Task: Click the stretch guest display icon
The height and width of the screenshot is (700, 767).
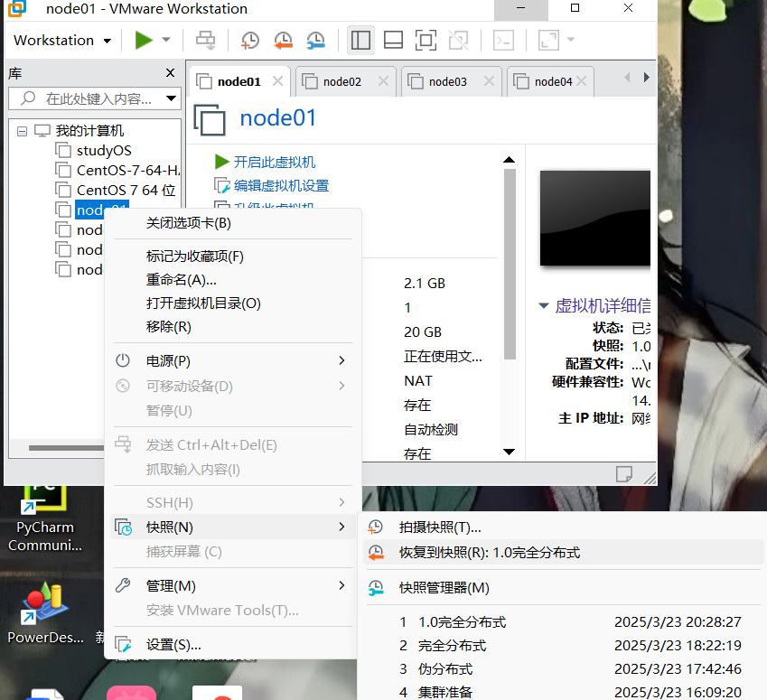Action: coord(549,40)
